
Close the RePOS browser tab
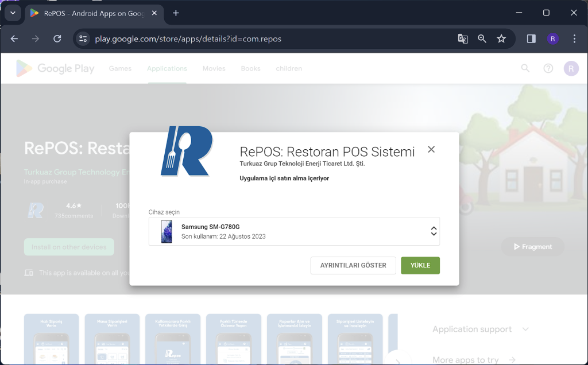coord(154,13)
